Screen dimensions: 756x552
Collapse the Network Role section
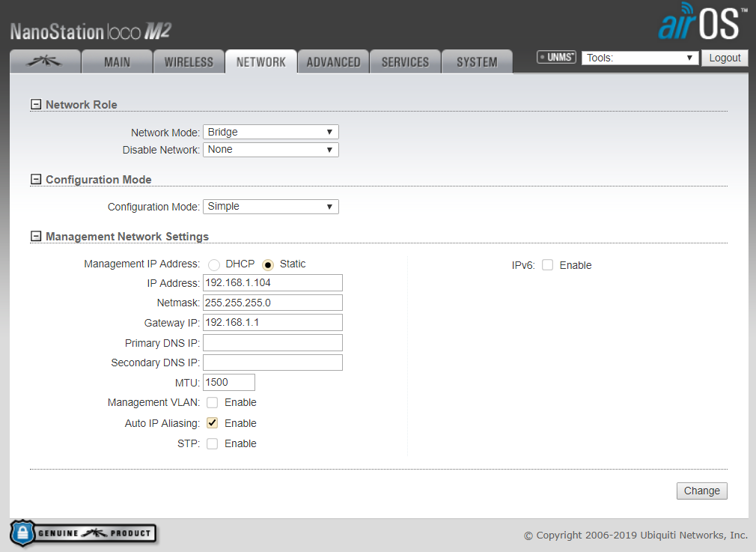[36, 104]
